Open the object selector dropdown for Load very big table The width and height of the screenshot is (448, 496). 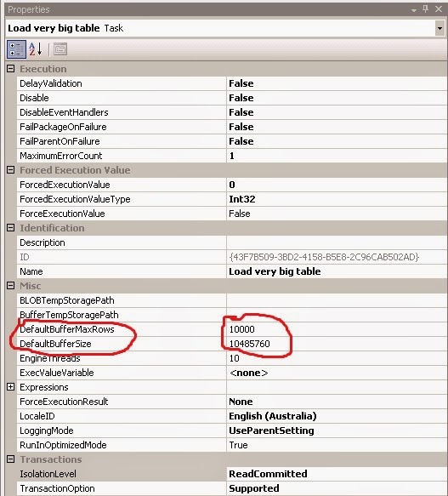coord(439,28)
